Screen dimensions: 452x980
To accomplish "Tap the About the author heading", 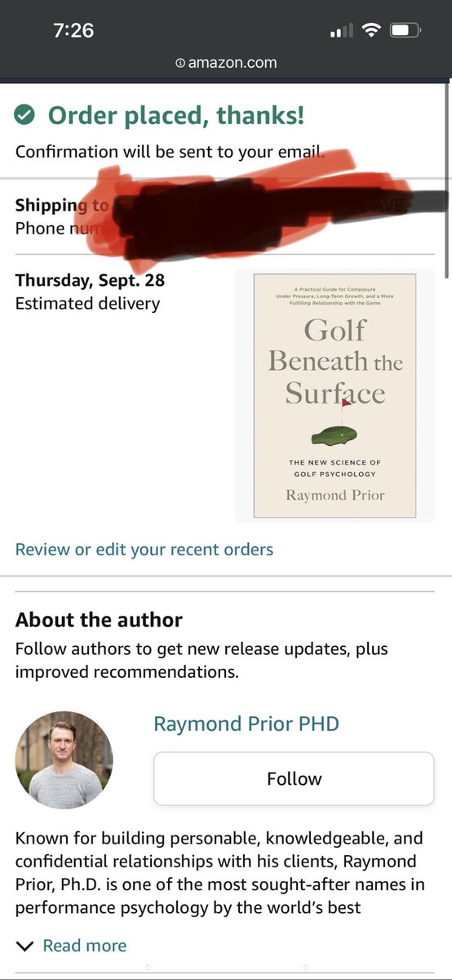I will [99, 620].
